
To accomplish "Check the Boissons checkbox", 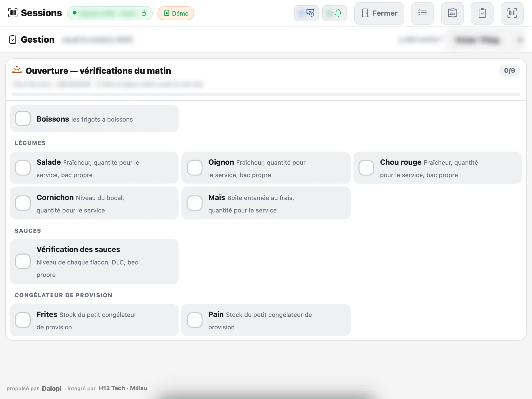I will coord(23,118).
